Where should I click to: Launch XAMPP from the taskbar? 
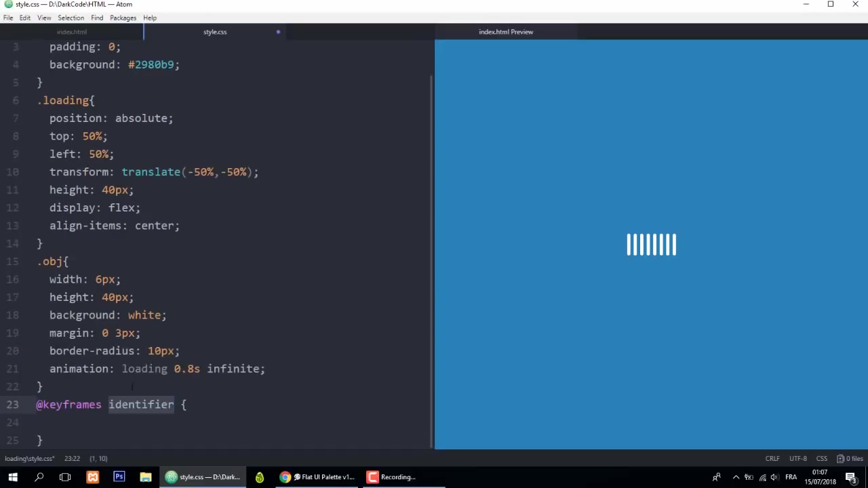pos(92,476)
